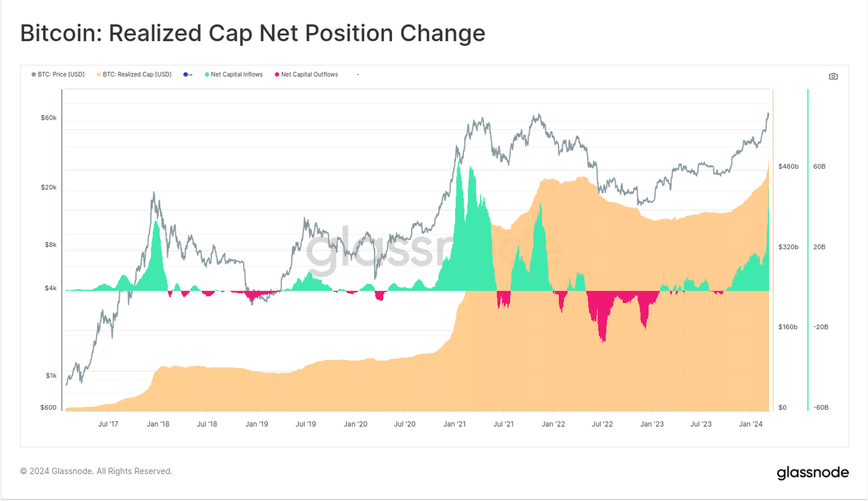
Task: Click the $600 price axis label
Action: (x=48, y=408)
